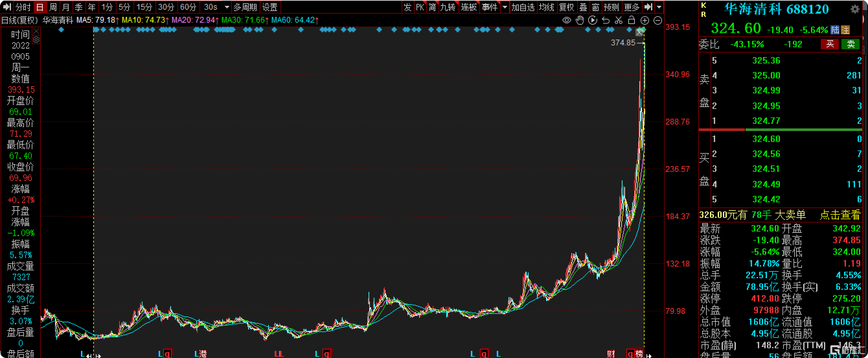Viewport: 868px width, 358px height.
Task: Click the 窗 window layout button
Action: pyautogui.click(x=596, y=7)
